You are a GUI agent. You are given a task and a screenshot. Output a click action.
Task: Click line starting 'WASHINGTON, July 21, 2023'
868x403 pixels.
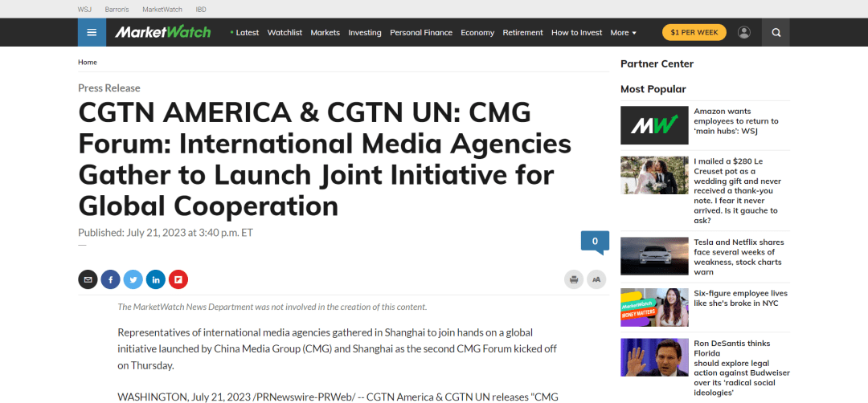tap(338, 397)
